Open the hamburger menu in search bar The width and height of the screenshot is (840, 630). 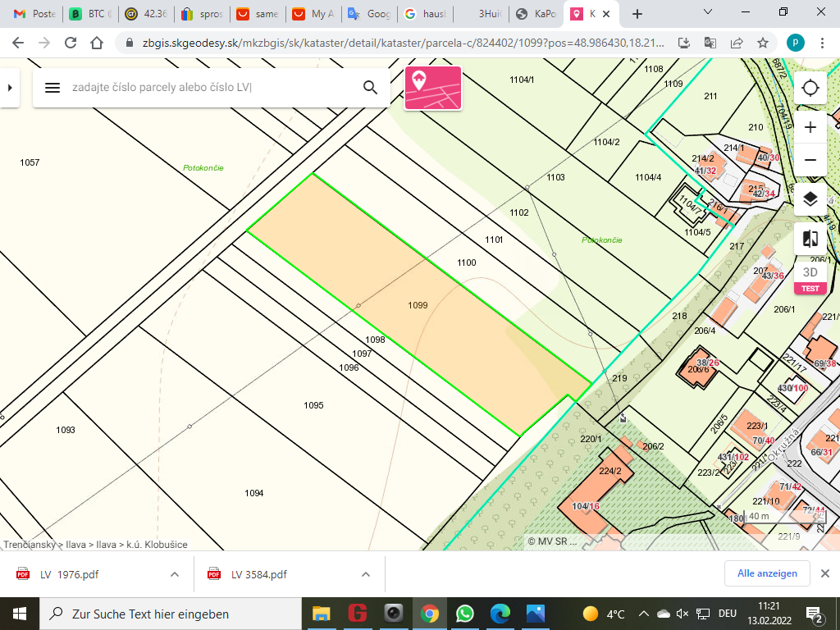click(x=52, y=88)
